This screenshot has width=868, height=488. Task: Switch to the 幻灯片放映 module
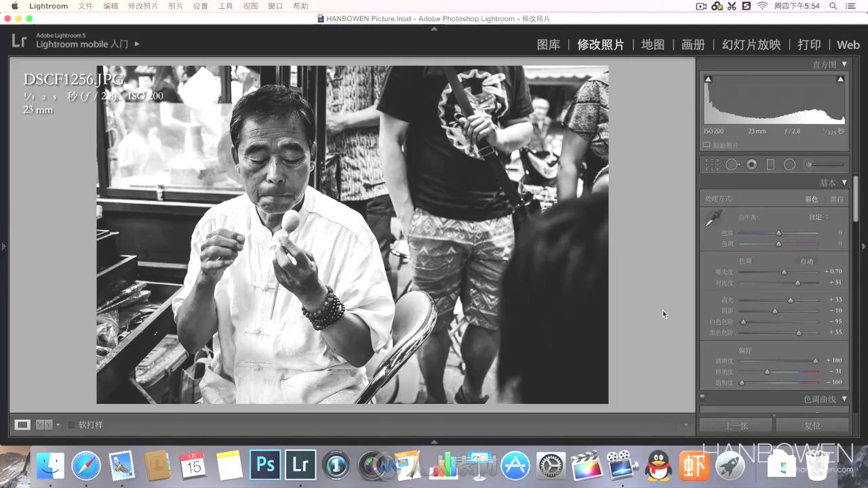coord(751,45)
